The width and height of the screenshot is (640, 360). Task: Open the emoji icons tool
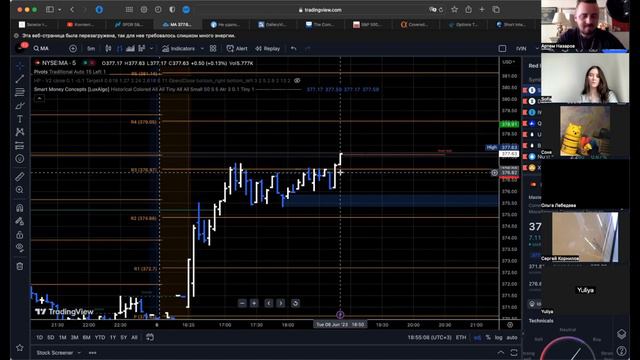click(20, 159)
